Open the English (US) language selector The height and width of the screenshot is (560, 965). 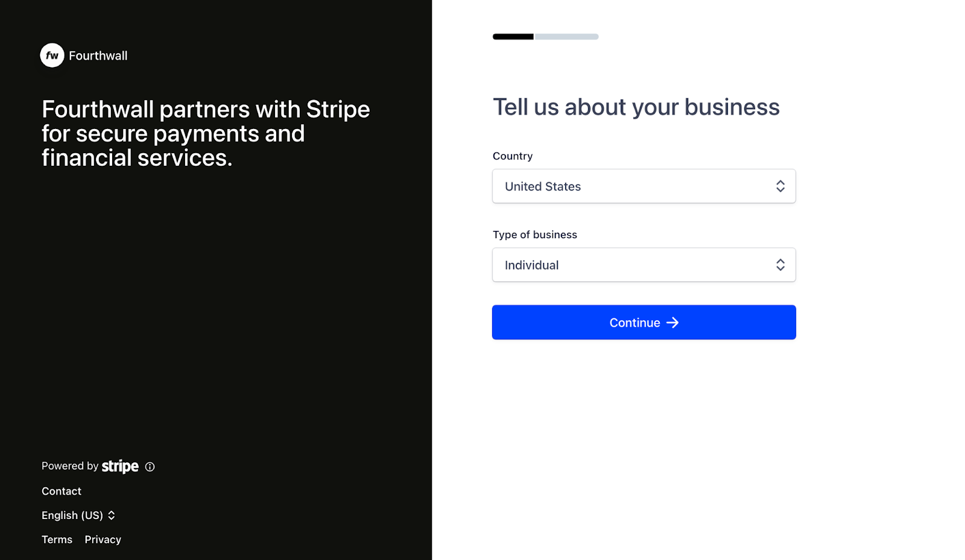pyautogui.click(x=78, y=515)
